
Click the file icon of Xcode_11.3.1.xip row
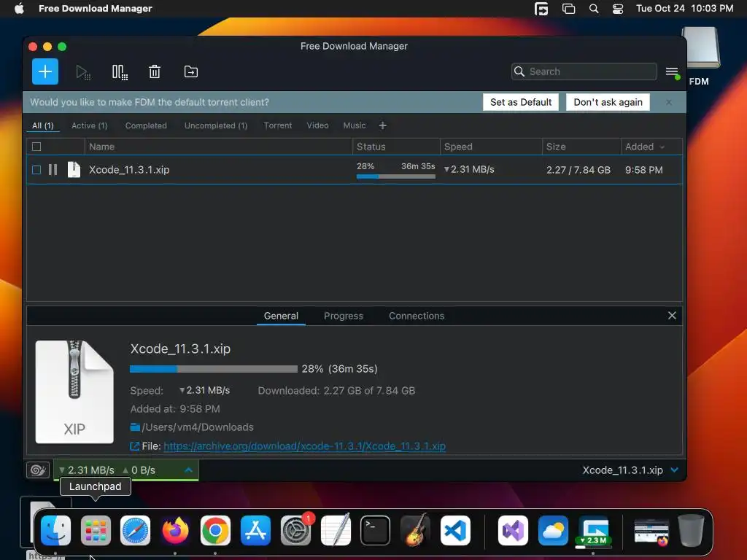pos(74,169)
